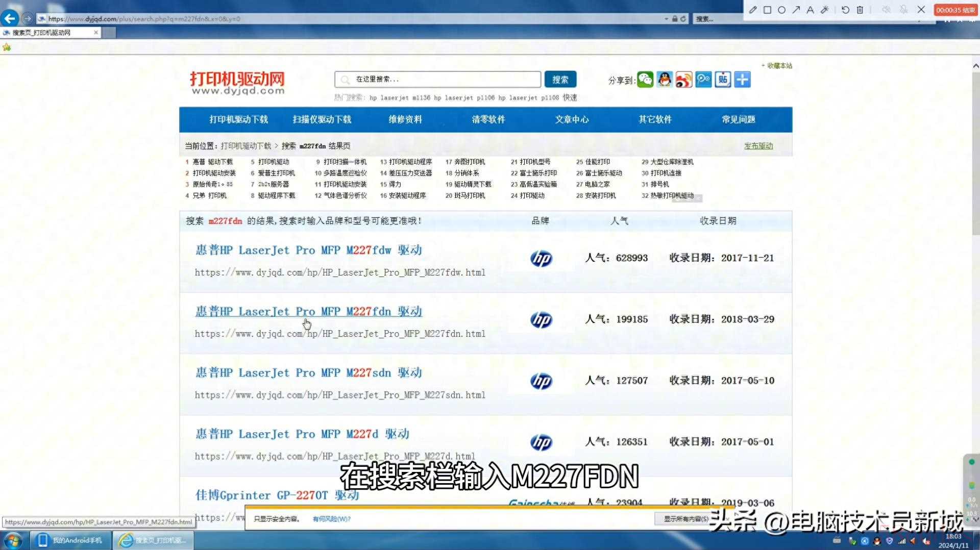The width and height of the screenshot is (980, 550).
Task: Click the 打印机驱动网 site logo
Action: pos(237,83)
